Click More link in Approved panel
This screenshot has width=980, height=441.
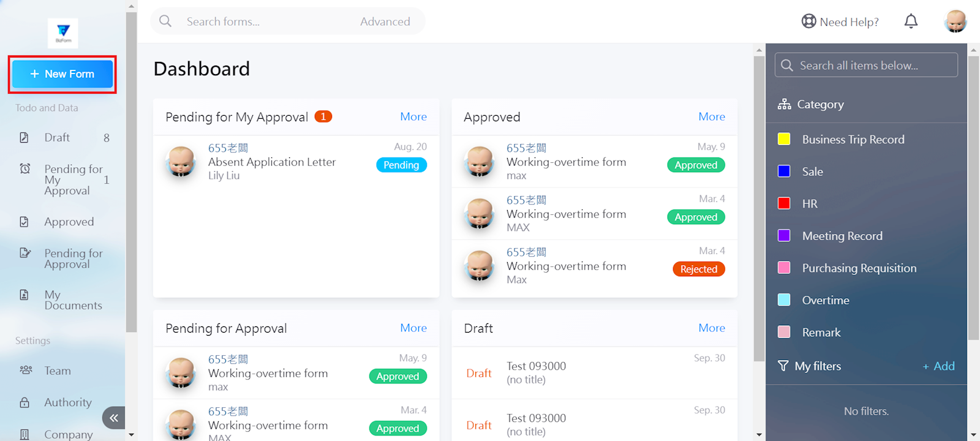click(x=711, y=116)
